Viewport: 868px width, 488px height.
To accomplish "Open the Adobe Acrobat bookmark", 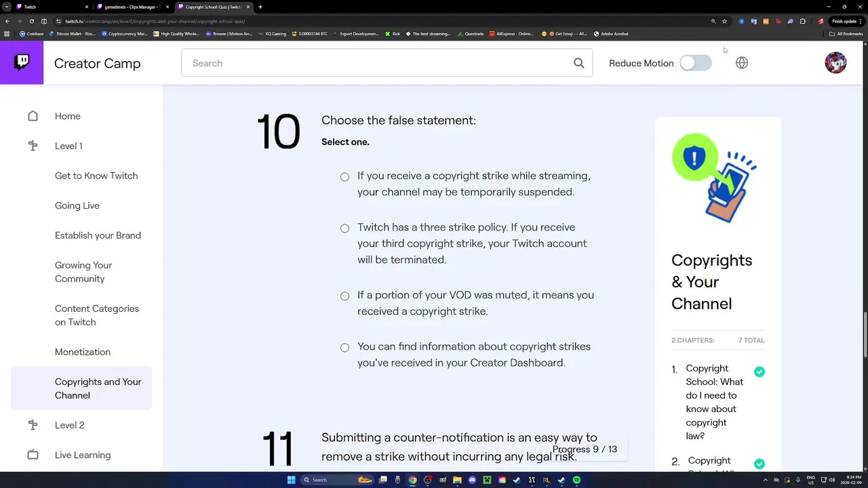I will 611,33.
